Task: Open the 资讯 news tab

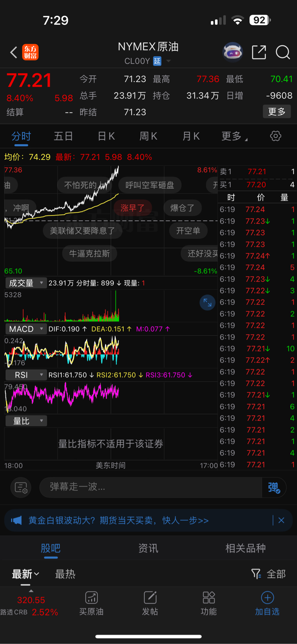Action: click(148, 548)
